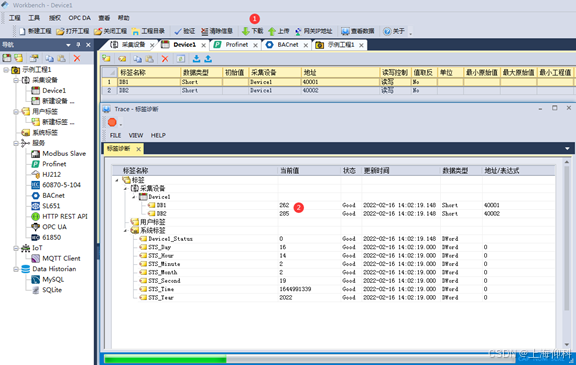Select 61850 in the navigation tree

[46, 237]
